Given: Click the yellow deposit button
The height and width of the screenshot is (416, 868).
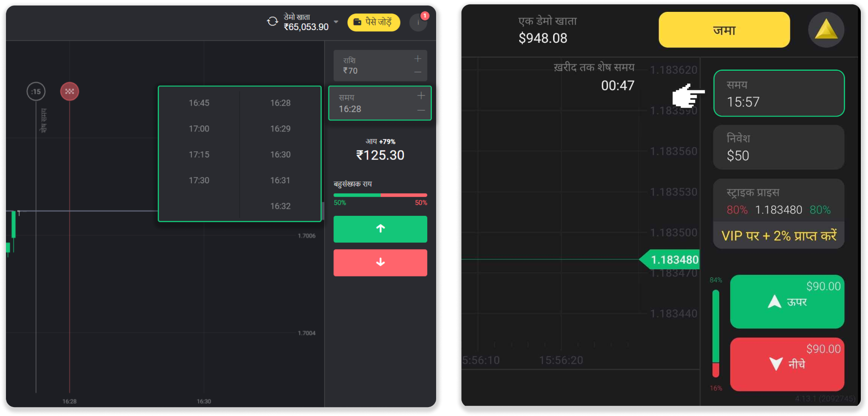Looking at the screenshot, I should pyautogui.click(x=724, y=30).
